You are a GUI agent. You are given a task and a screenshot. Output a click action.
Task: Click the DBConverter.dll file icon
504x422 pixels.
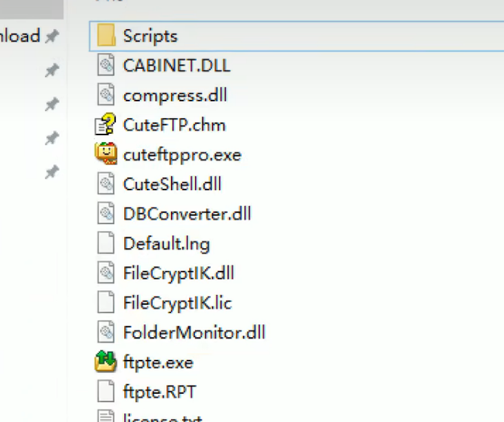click(105, 213)
